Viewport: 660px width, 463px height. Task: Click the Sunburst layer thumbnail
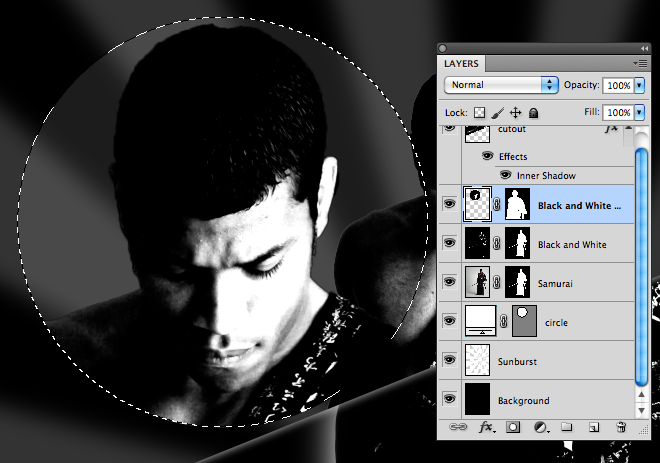477,360
